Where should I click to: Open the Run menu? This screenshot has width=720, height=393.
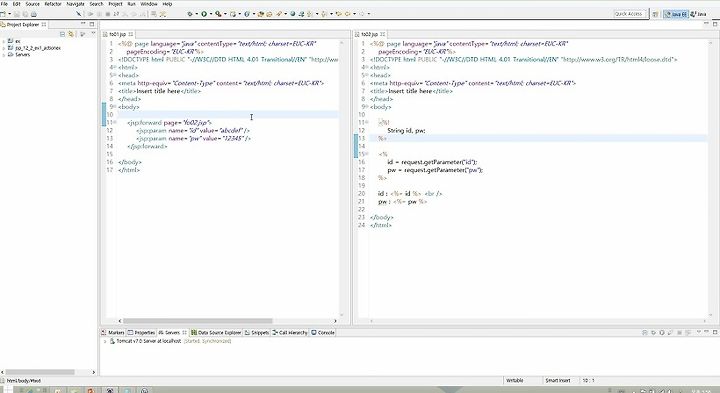click(131, 4)
